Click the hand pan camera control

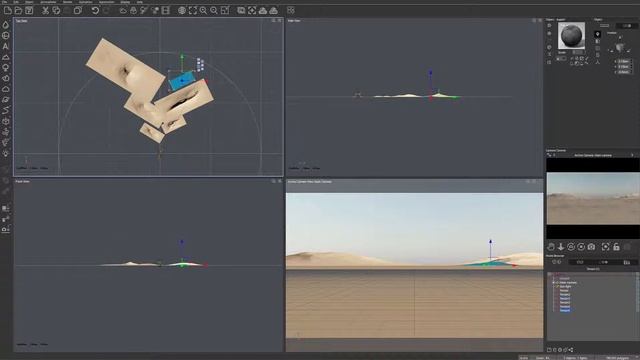tap(551, 247)
